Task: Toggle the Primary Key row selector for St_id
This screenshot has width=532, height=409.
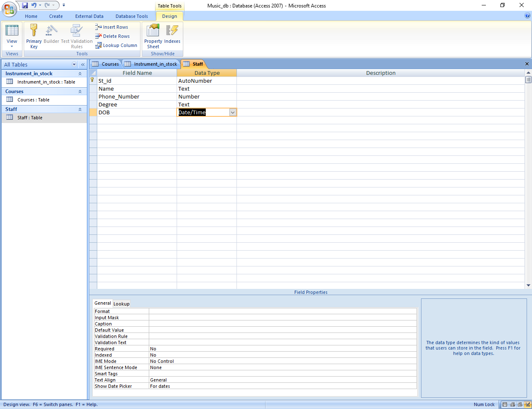Action: pyautogui.click(x=93, y=81)
